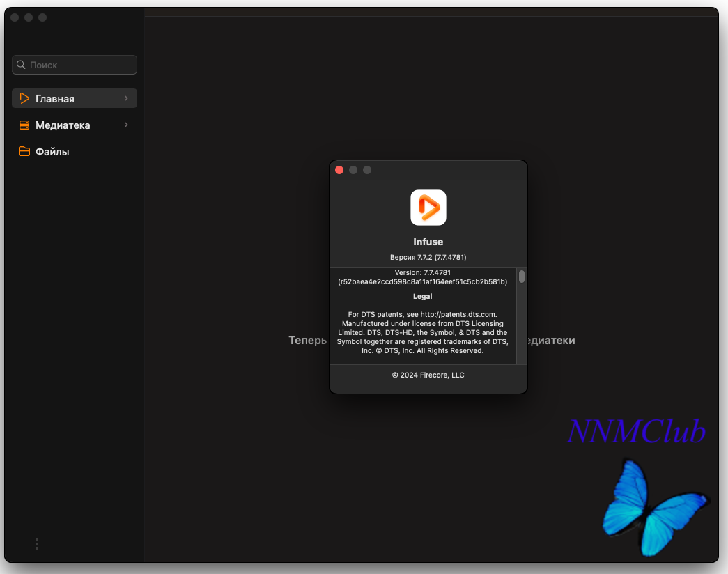Click the © 2024 Firecore, LLC text
This screenshot has height=574, width=728.
(428, 375)
